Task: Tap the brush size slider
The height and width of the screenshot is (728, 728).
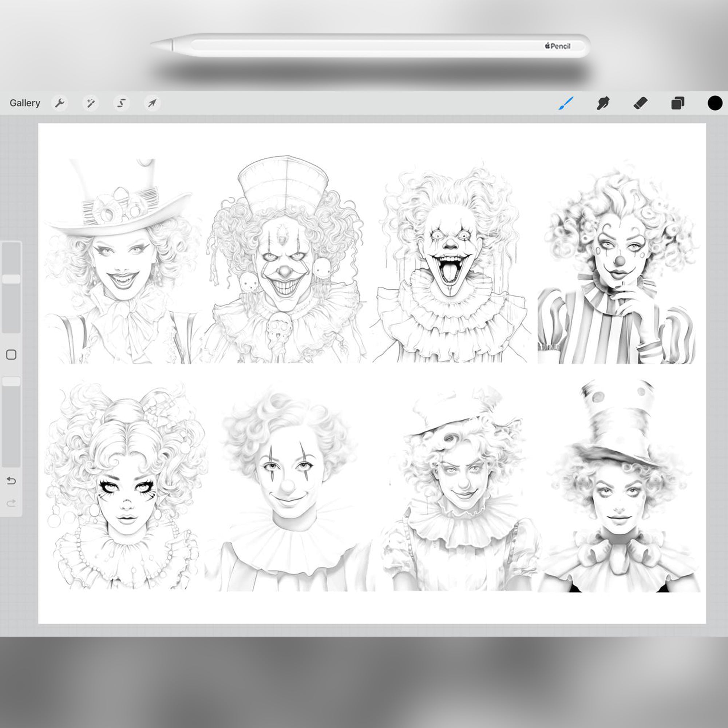Action: click(11, 279)
